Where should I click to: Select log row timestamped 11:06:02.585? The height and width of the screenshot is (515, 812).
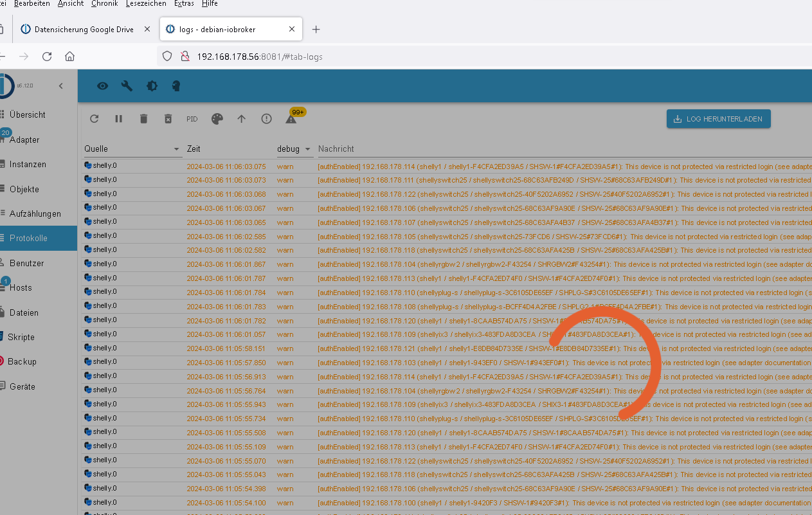pyautogui.click(x=447, y=236)
